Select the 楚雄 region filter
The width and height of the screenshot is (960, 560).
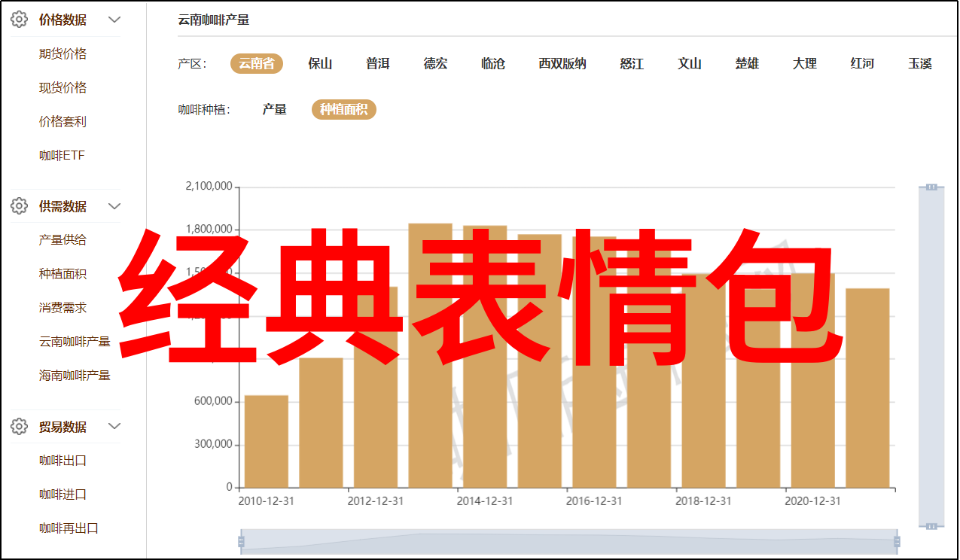pos(747,64)
